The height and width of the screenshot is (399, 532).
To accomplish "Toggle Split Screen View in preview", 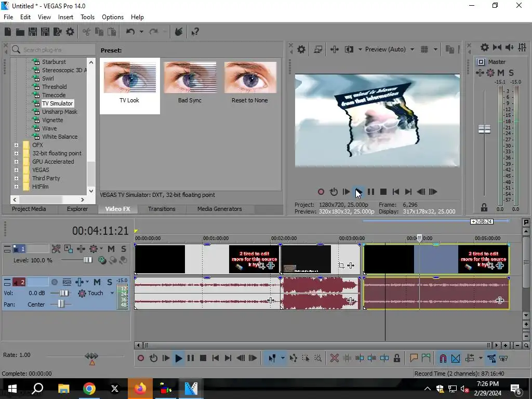I will click(349, 49).
